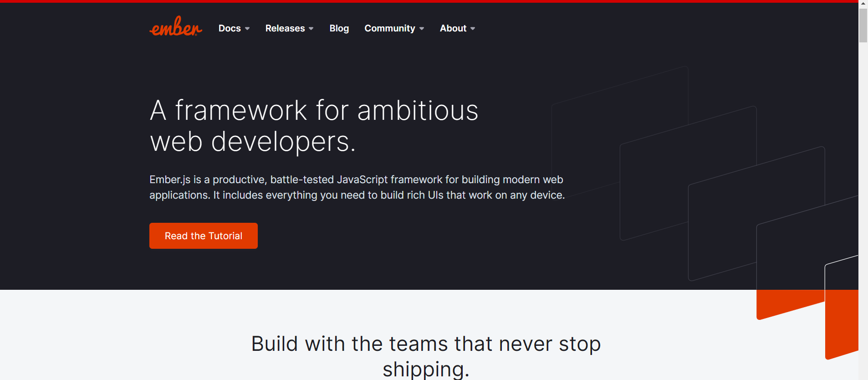The image size is (868, 380).
Task: Click the 'Ember.js is a productive' paragraph
Action: (357, 187)
